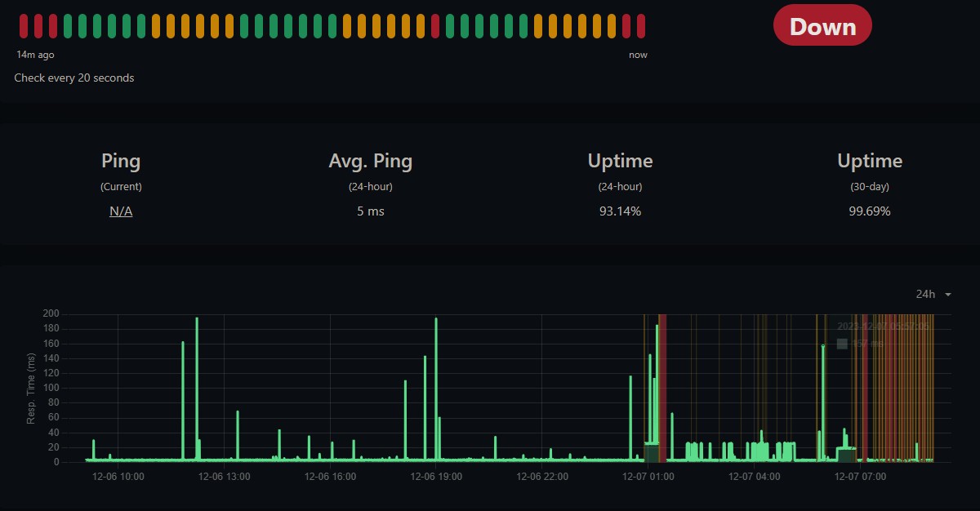
Task: Select the last heartbeat bar above "now"
Action: (641, 26)
